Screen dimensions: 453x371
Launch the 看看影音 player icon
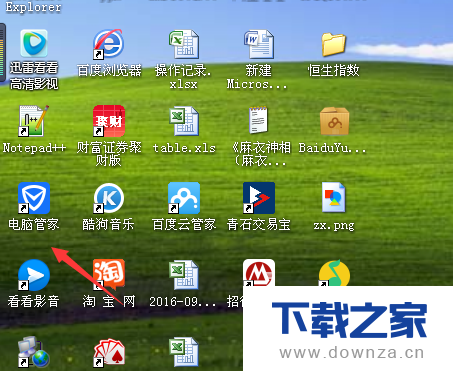[34, 275]
